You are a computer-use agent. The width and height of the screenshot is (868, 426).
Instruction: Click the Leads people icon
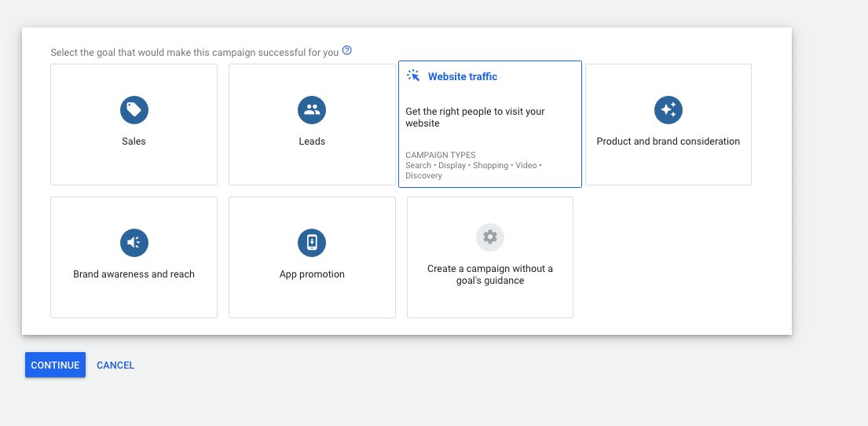click(x=312, y=110)
